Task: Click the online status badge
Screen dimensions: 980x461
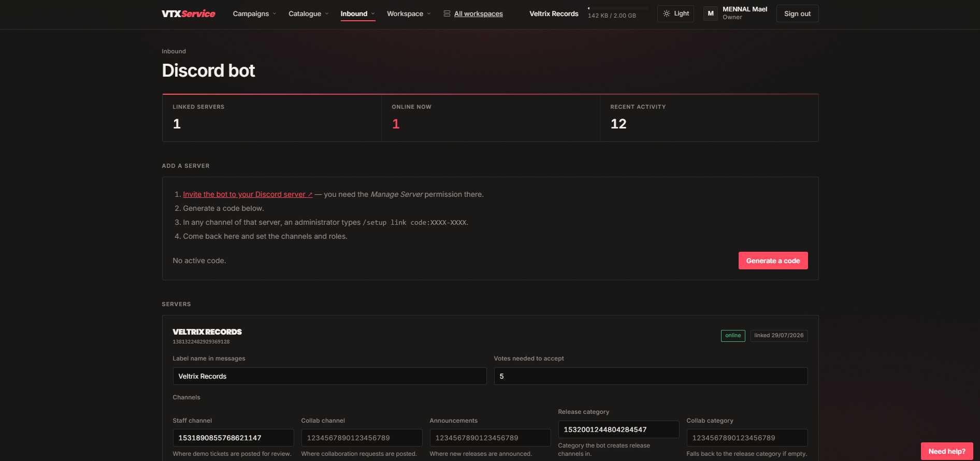Action: pyautogui.click(x=733, y=336)
